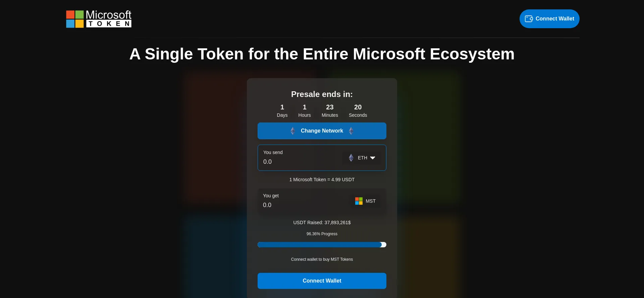Click Connect Wallet in the top right
This screenshot has height=298, width=644.
(549, 19)
